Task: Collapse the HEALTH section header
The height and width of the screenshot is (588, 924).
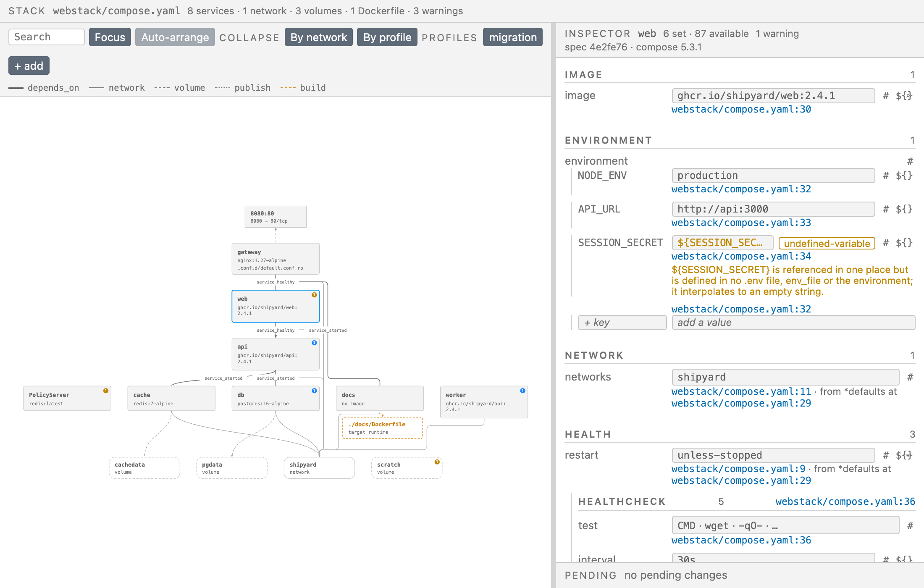Action: click(740, 434)
